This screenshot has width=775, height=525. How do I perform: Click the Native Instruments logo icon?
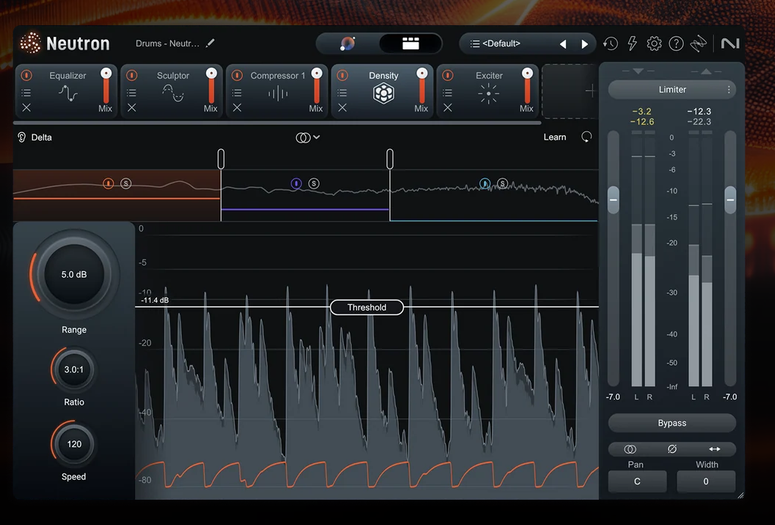click(730, 44)
